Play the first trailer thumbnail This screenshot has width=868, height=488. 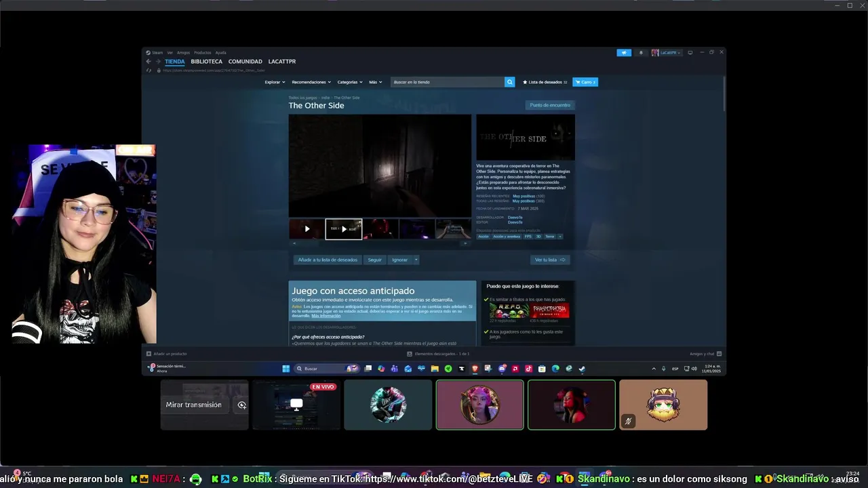[307, 229]
